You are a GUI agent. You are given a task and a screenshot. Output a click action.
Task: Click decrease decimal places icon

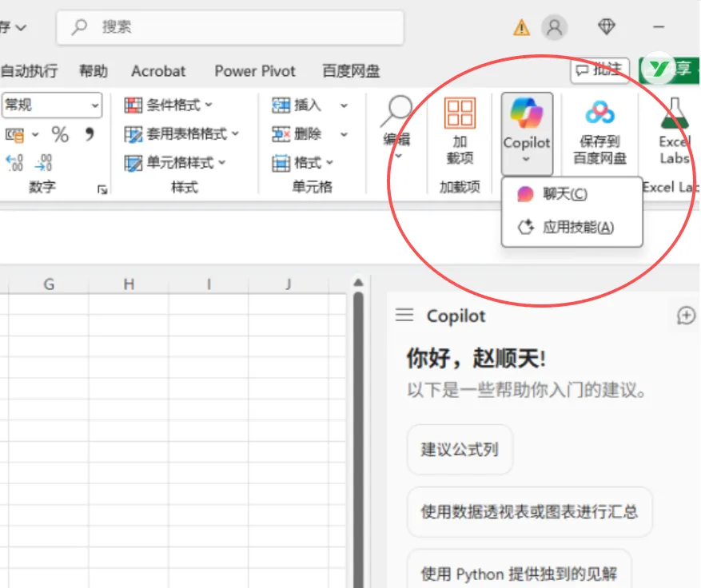point(44,163)
